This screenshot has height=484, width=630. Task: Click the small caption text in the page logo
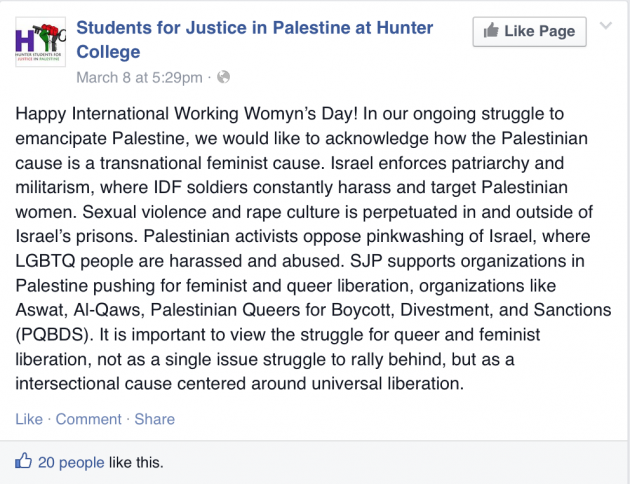point(38,56)
